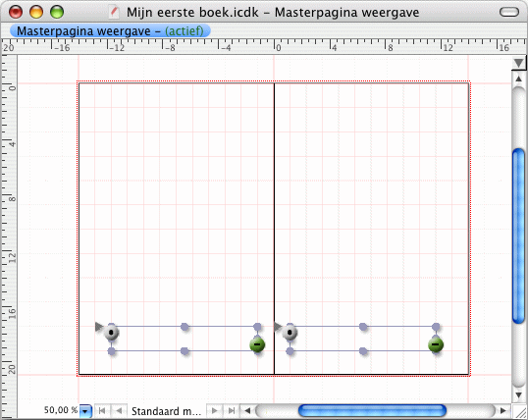Viewport: 528px width, 420px height.
Task: Open the triangle menu above vertical scrollbar
Action: (518, 63)
